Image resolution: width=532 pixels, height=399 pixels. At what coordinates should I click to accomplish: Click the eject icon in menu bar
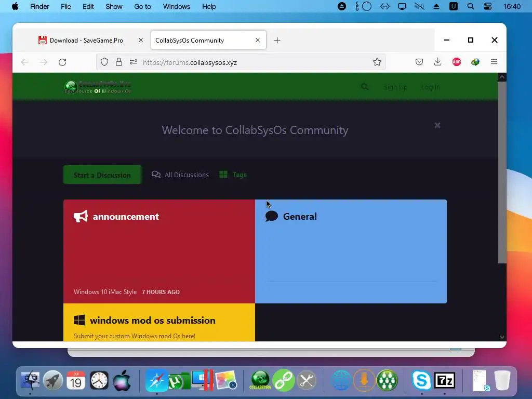coord(436,6)
